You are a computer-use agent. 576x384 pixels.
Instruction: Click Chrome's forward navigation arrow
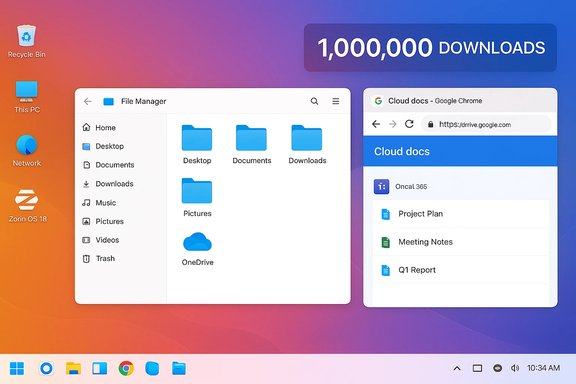393,124
